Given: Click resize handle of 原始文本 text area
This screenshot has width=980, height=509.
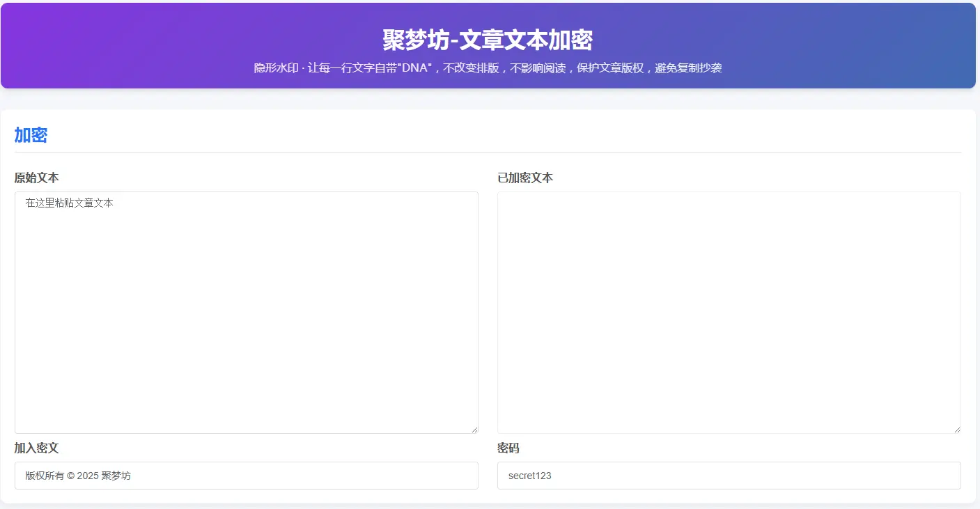Looking at the screenshot, I should (x=474, y=429).
